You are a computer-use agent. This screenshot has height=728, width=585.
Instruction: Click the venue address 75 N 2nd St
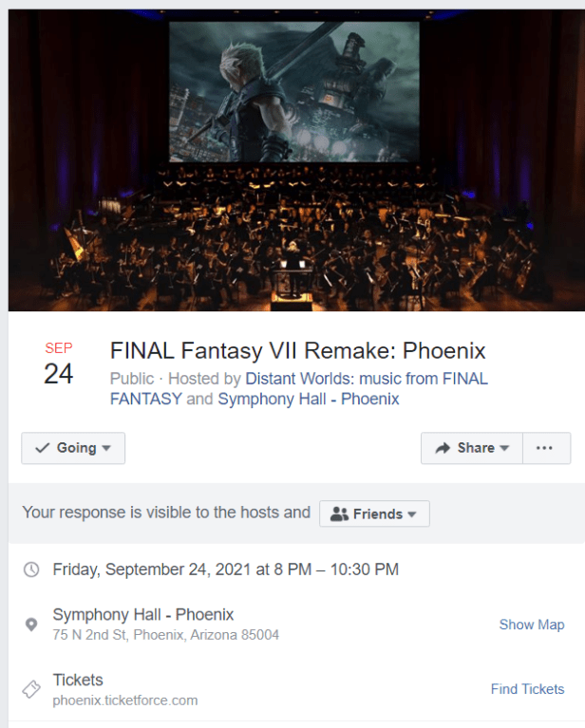165,634
